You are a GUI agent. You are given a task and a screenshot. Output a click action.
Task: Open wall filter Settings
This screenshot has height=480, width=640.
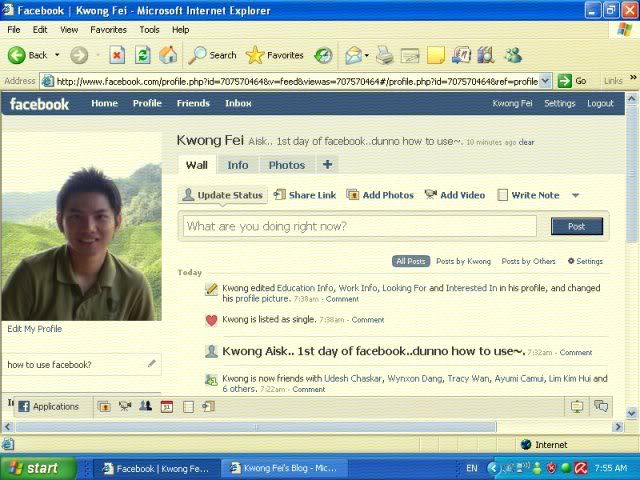[x=585, y=261]
